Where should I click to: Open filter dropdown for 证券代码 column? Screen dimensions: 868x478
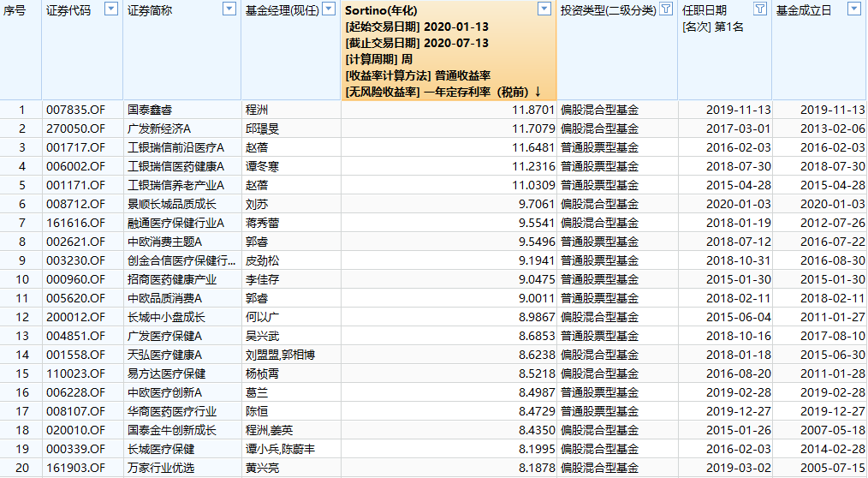click(x=111, y=9)
